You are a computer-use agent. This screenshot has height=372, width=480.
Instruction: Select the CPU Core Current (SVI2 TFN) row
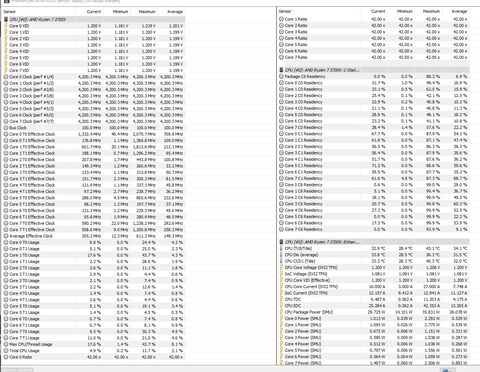374,287
